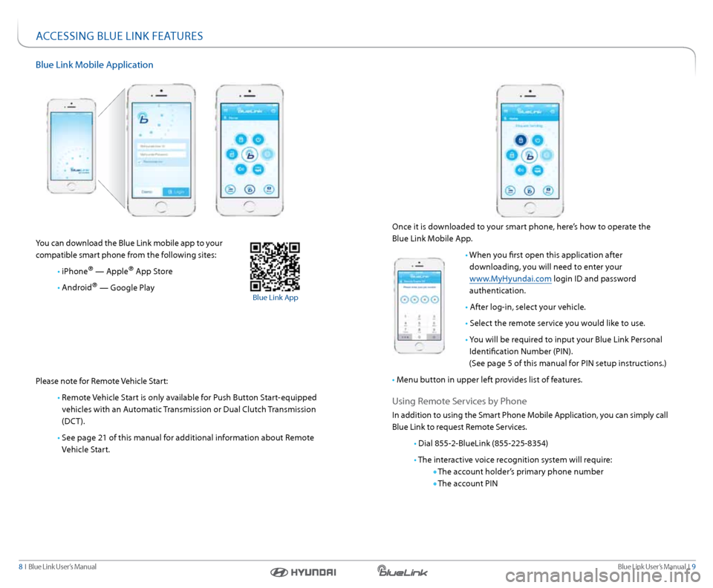This screenshot has height=588, width=713.
Task: Click the BlueLink logo in the footer
Action: click(x=403, y=571)
